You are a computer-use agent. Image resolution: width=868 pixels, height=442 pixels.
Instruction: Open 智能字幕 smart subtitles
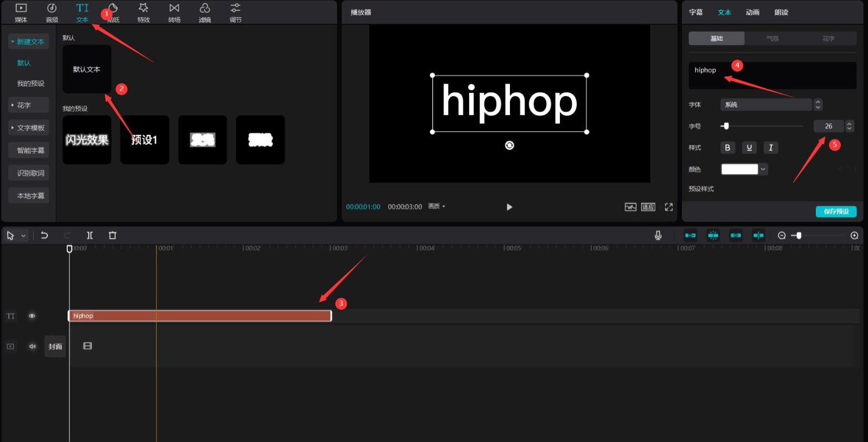[28, 151]
